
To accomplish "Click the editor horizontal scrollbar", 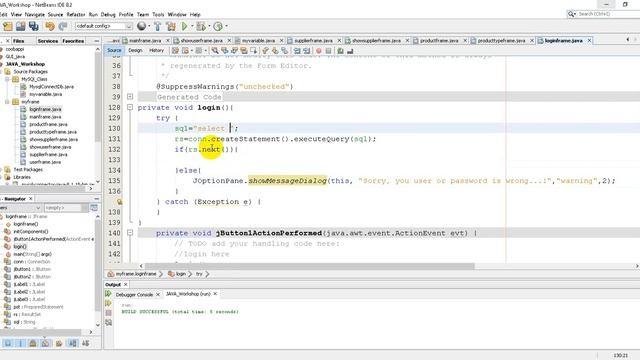I will coord(310,266).
